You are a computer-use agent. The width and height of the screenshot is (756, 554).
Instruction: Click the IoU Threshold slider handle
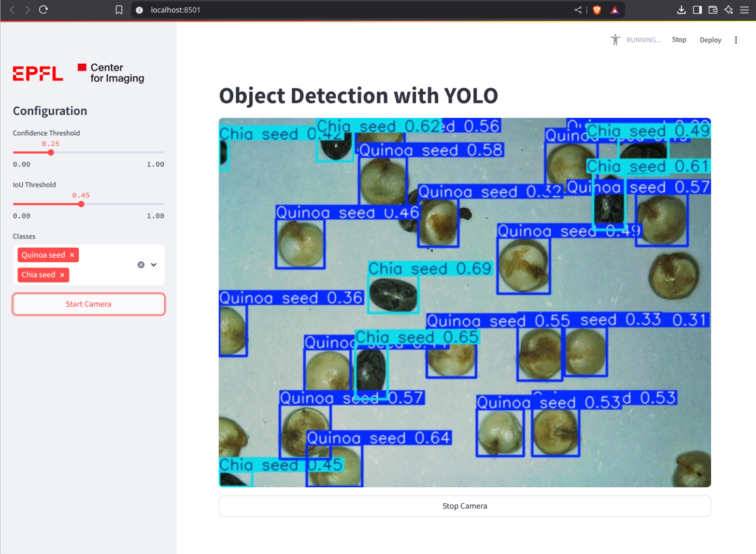tap(81, 204)
